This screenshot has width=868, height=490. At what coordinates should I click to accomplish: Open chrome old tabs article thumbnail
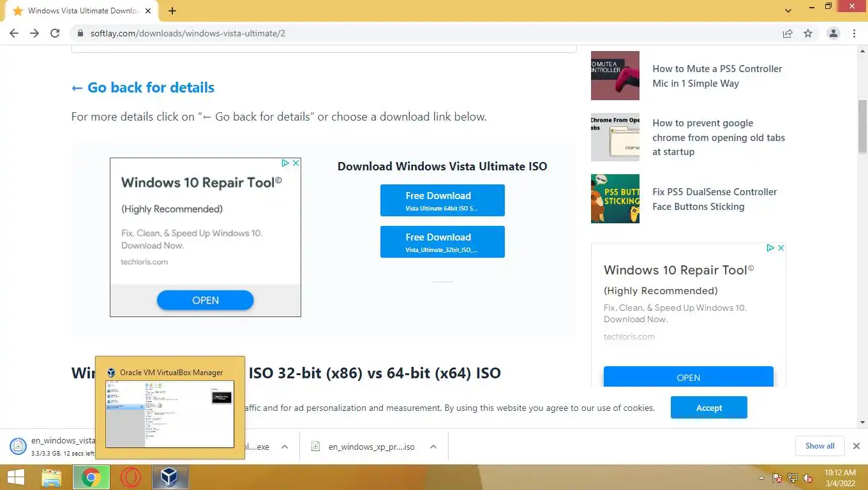615,137
